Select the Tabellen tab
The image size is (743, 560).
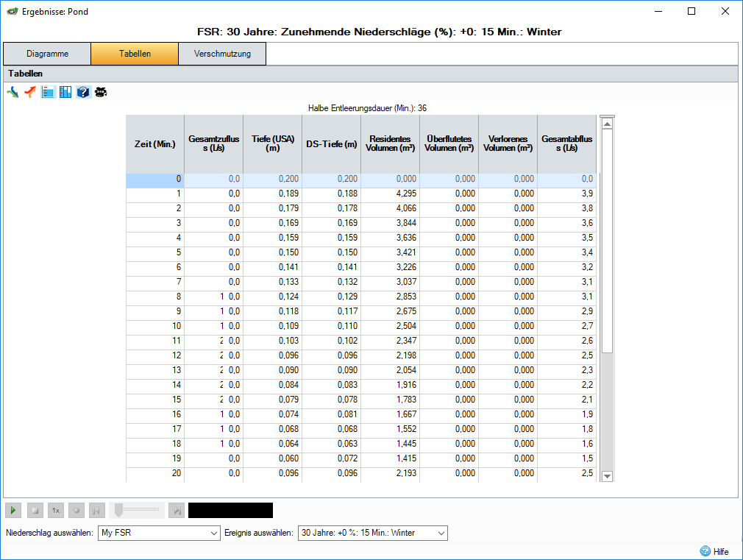135,54
